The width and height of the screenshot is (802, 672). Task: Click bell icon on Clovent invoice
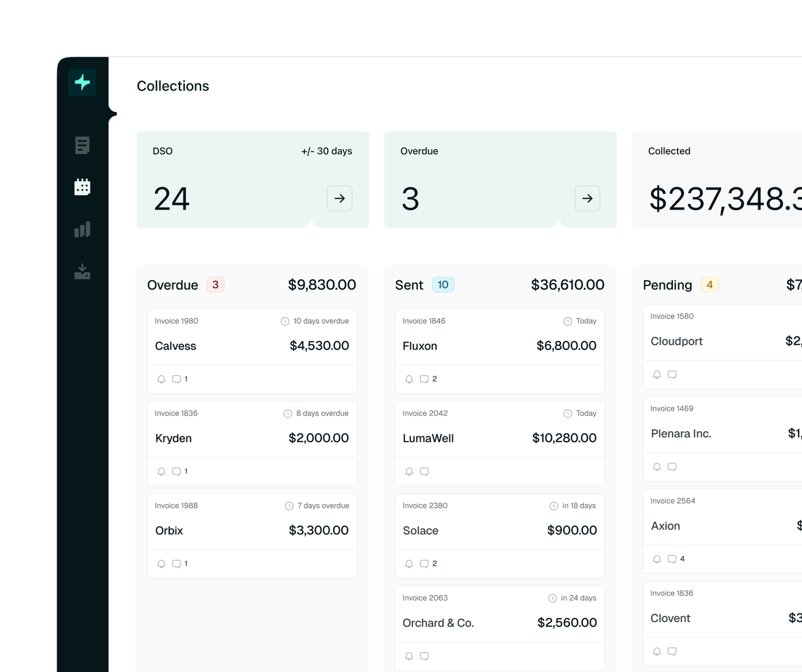[657, 652]
